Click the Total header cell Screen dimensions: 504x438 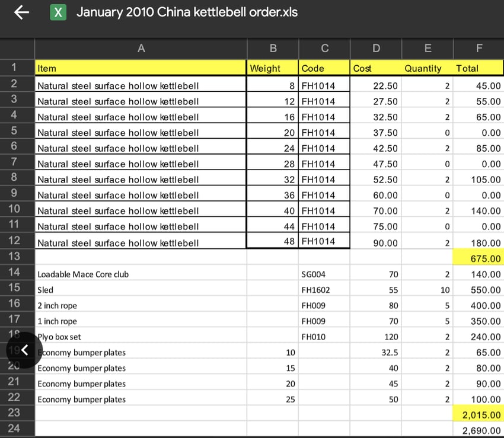479,68
